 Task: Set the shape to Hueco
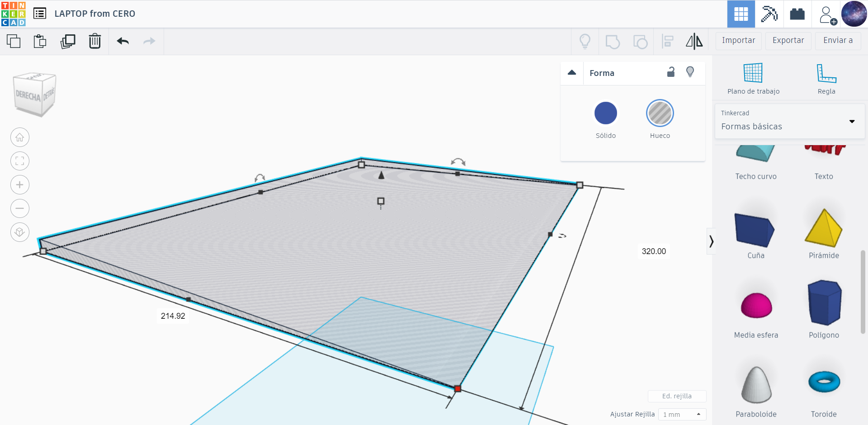(x=660, y=113)
